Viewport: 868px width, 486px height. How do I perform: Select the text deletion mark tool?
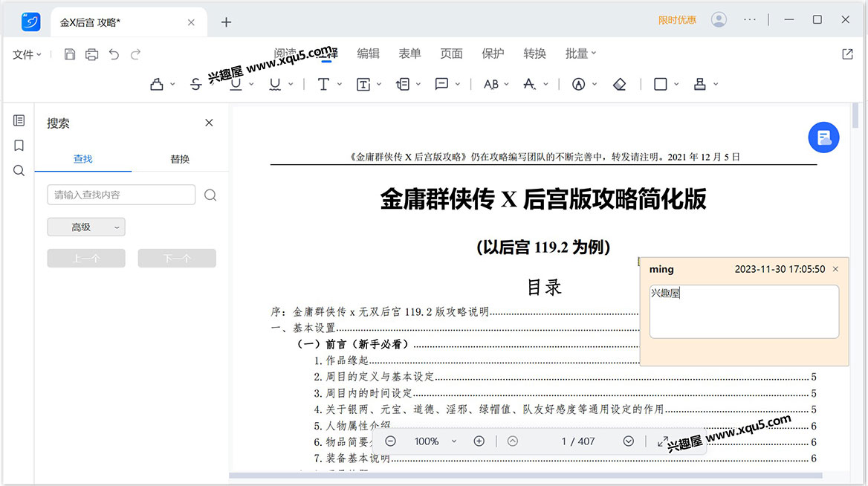tap(529, 84)
